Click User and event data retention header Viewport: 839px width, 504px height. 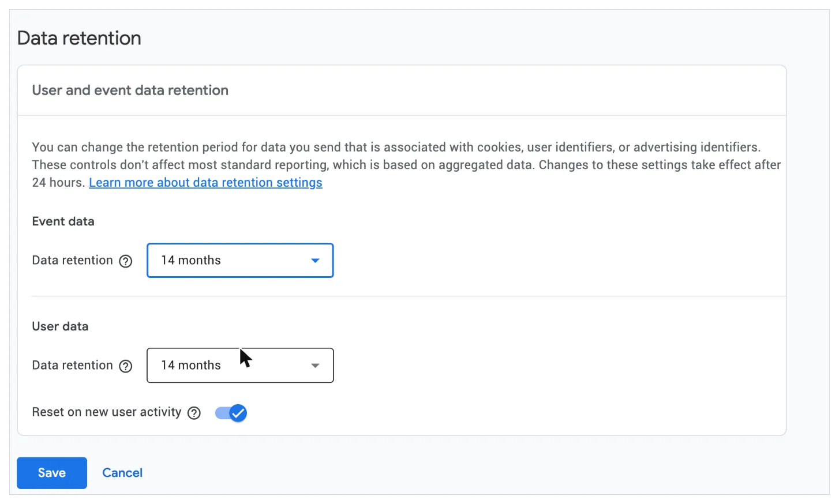[130, 90]
